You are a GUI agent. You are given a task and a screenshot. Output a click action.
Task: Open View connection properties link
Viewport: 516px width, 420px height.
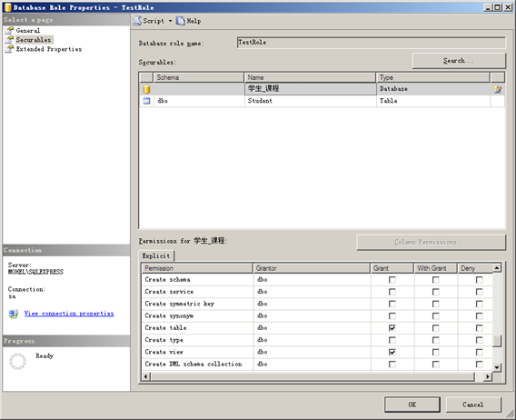[x=69, y=314]
